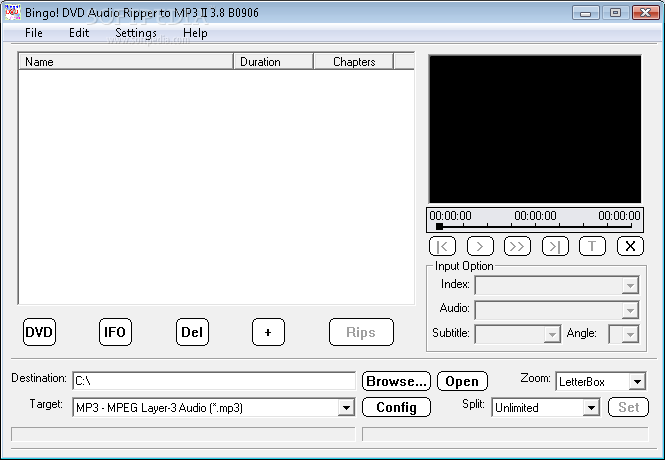Close the Bingo! DVD Audio Ripper window
This screenshot has width=665, height=460.
(x=645, y=13)
